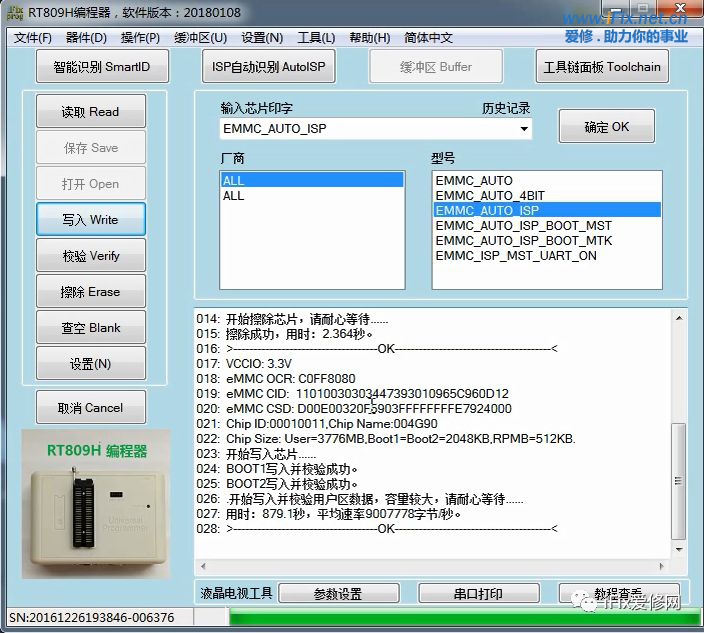Screen dimensions: 704x633
Task: Click the log scrollbar up arrow
Action: (x=679, y=318)
